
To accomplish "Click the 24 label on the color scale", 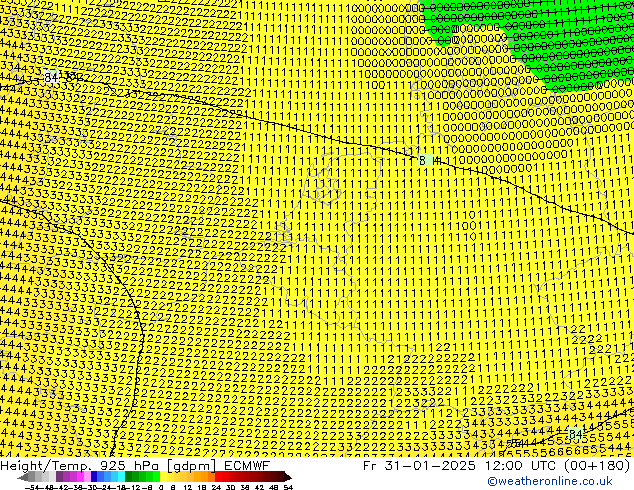I will pos(216,487).
